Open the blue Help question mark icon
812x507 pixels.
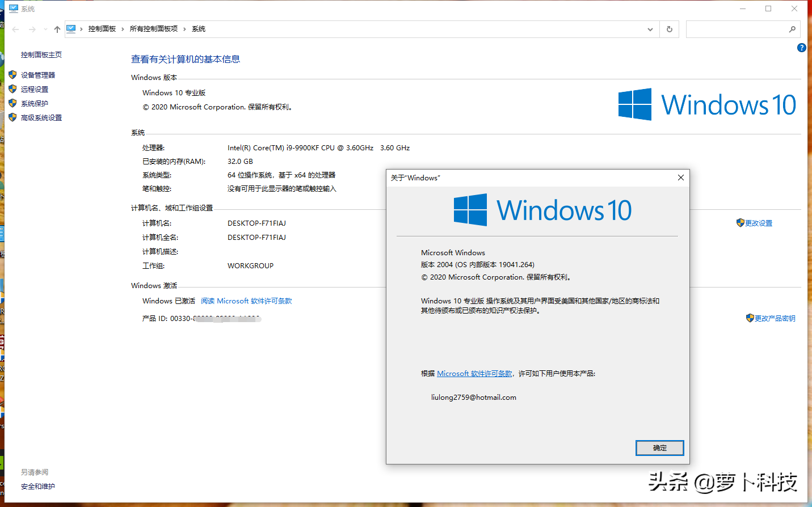[x=801, y=48]
